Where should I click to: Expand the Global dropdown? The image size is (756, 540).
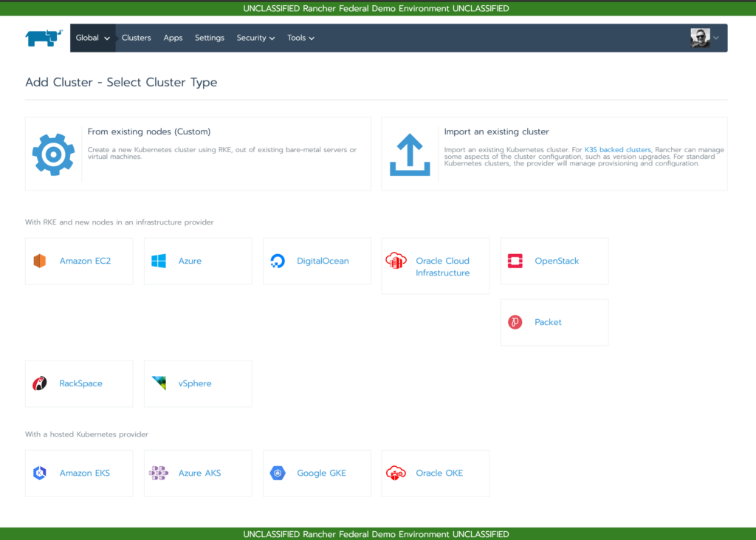click(x=92, y=38)
